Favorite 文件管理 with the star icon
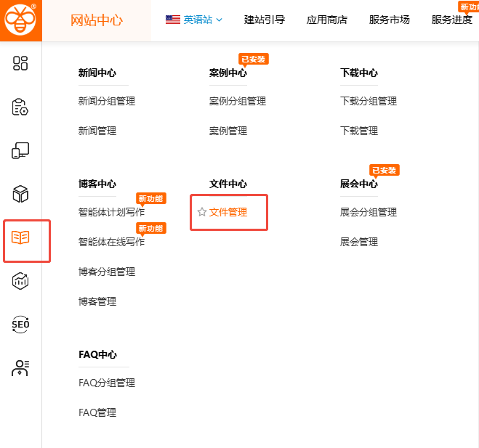Image resolution: width=479 pixels, height=448 pixels. click(202, 212)
